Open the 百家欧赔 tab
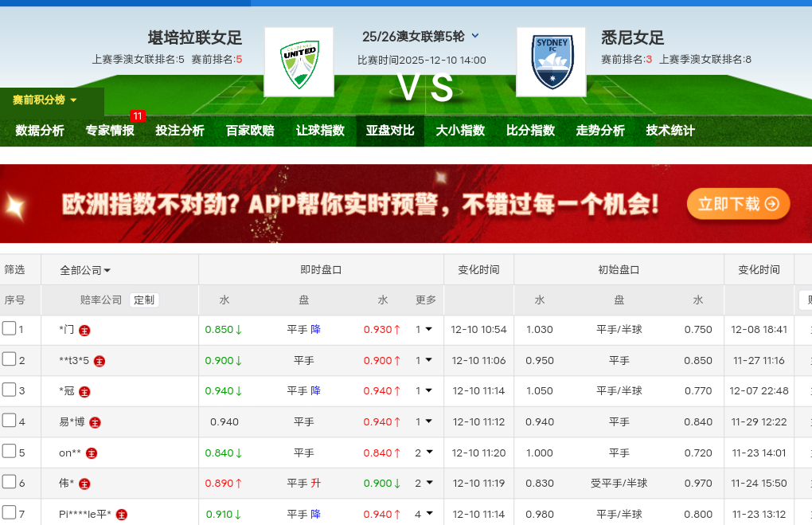Image resolution: width=812 pixels, height=525 pixels. tap(250, 131)
